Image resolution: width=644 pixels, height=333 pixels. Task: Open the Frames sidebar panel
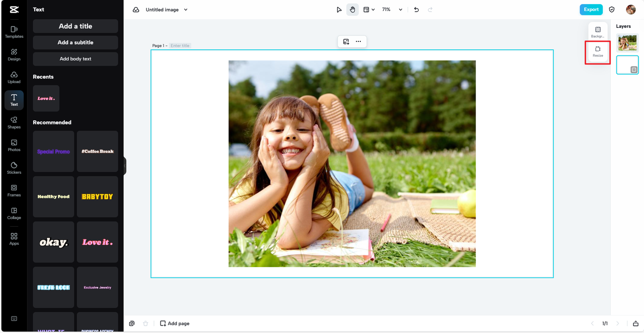tap(14, 190)
